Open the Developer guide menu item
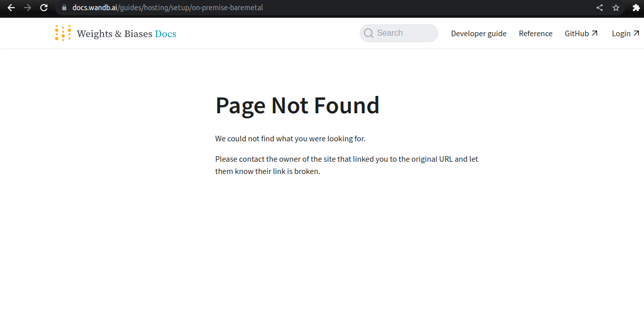The width and height of the screenshot is (644, 325). 478,33
